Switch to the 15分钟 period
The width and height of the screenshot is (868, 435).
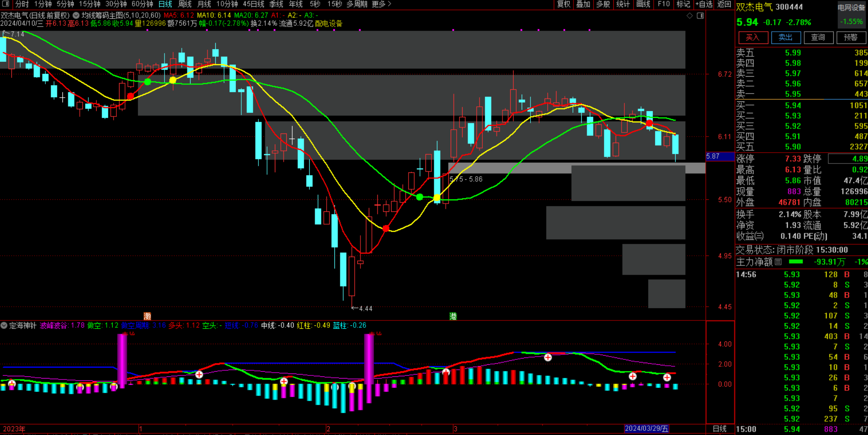tap(90, 4)
